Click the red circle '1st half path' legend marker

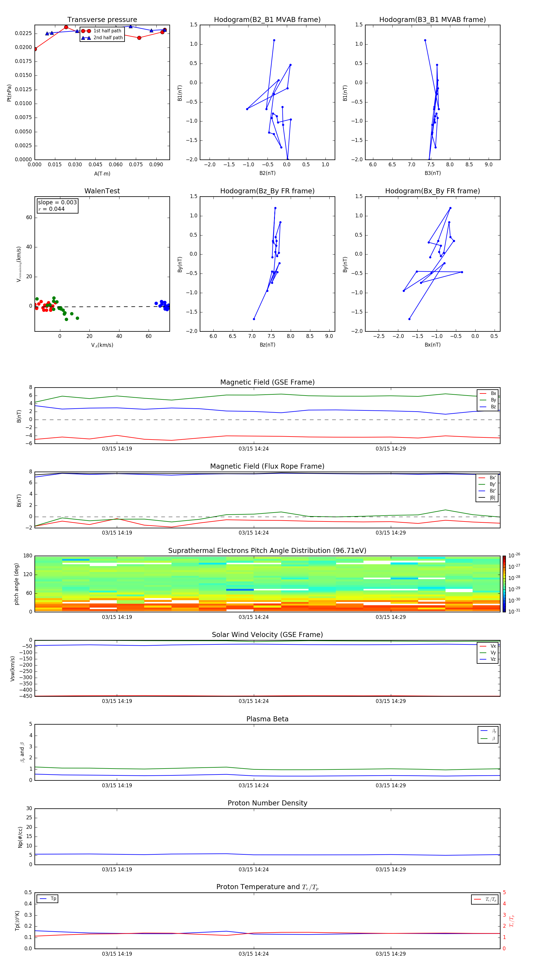(x=86, y=31)
